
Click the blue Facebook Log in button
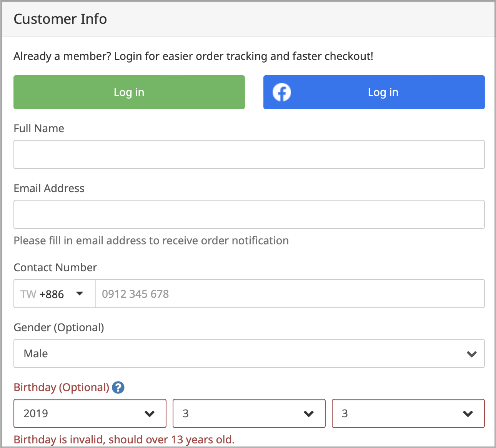point(374,92)
